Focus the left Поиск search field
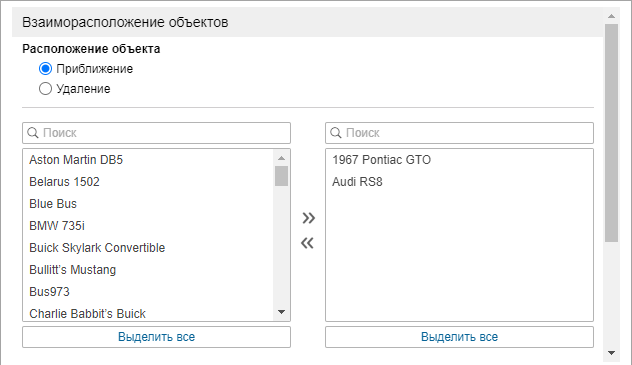The image size is (632, 365). click(x=156, y=133)
